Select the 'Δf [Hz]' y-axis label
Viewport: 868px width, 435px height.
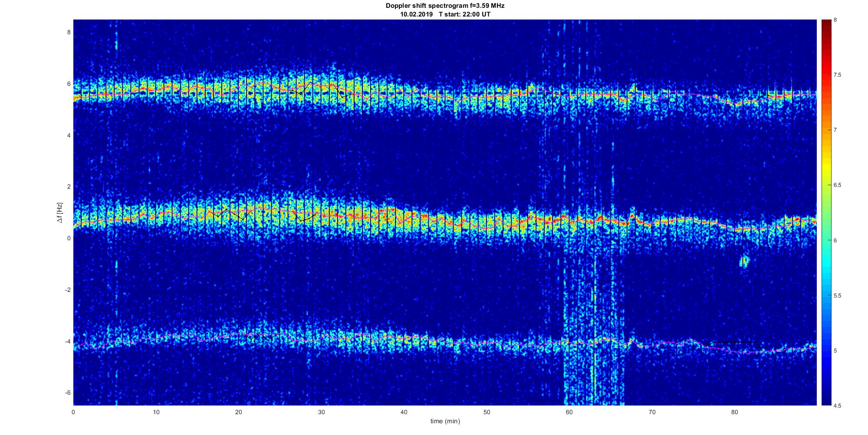point(59,213)
